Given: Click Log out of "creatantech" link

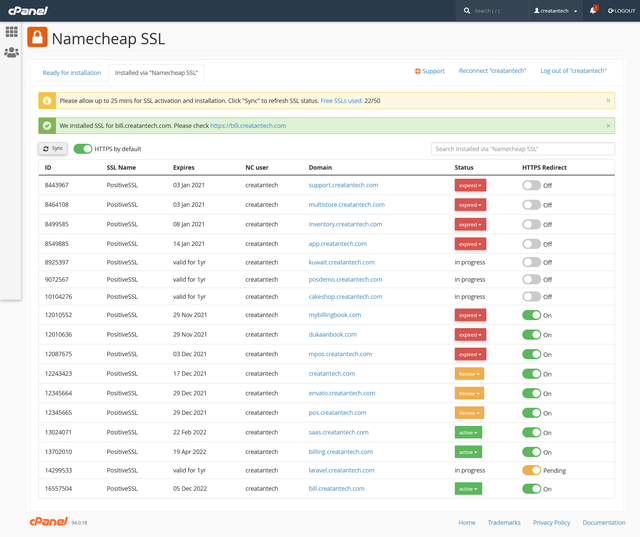Looking at the screenshot, I should tap(573, 71).
